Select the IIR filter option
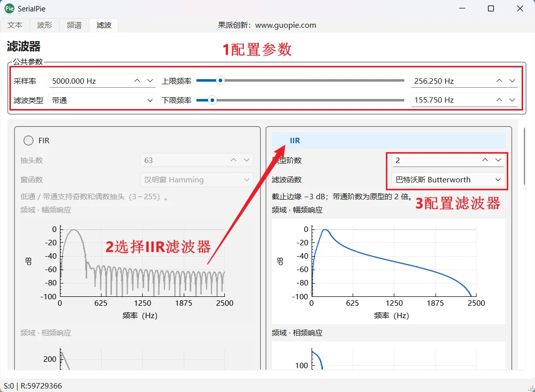 pyautogui.click(x=389, y=140)
